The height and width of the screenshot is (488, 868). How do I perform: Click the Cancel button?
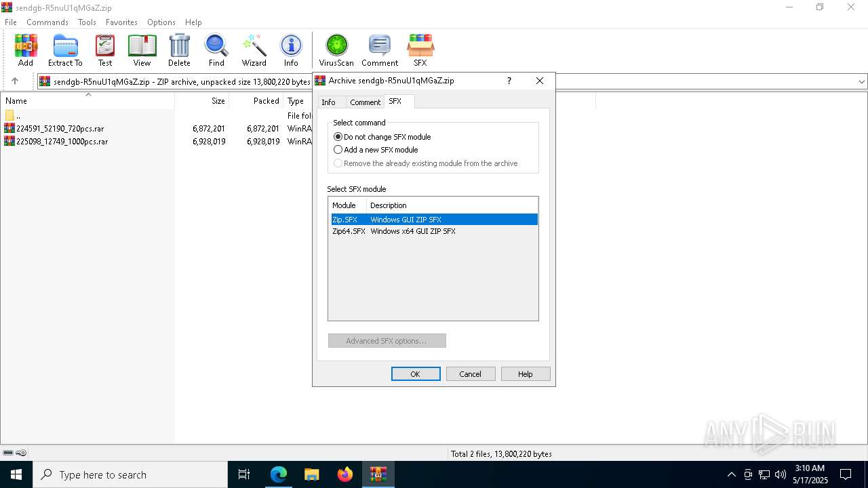(471, 374)
